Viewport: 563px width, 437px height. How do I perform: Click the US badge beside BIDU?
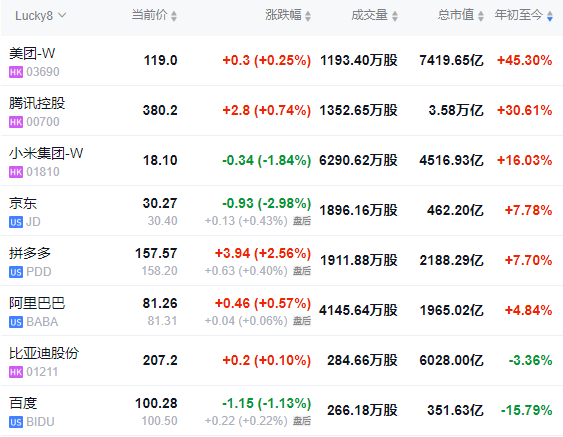[16, 422]
